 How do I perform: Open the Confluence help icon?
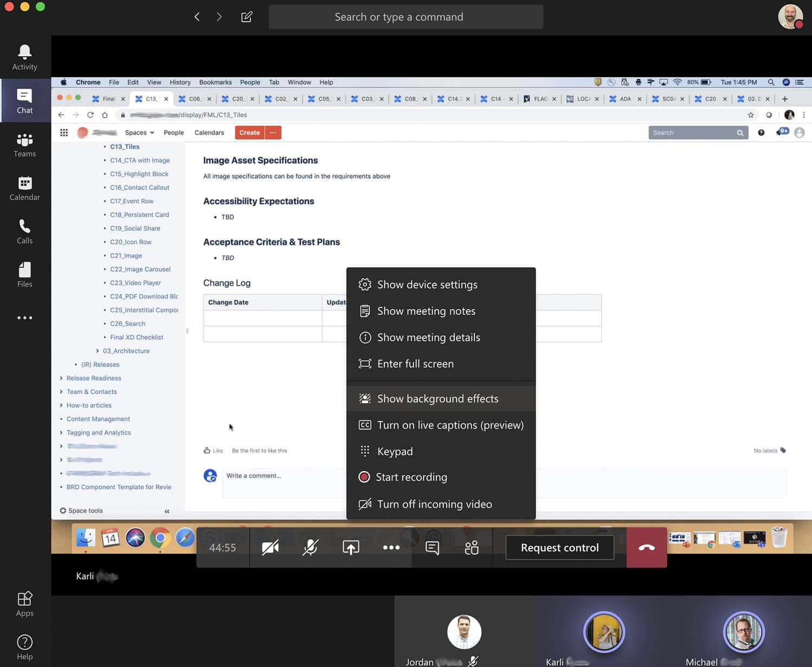tap(761, 133)
